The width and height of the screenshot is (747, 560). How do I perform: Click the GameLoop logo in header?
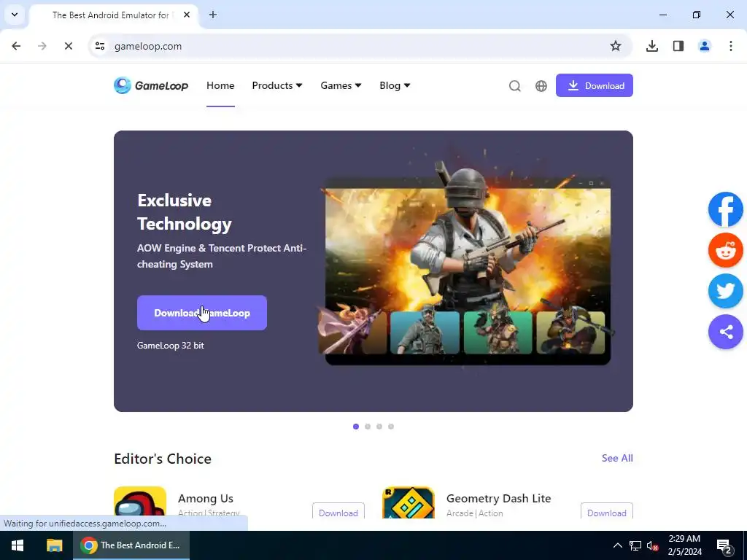pos(151,86)
